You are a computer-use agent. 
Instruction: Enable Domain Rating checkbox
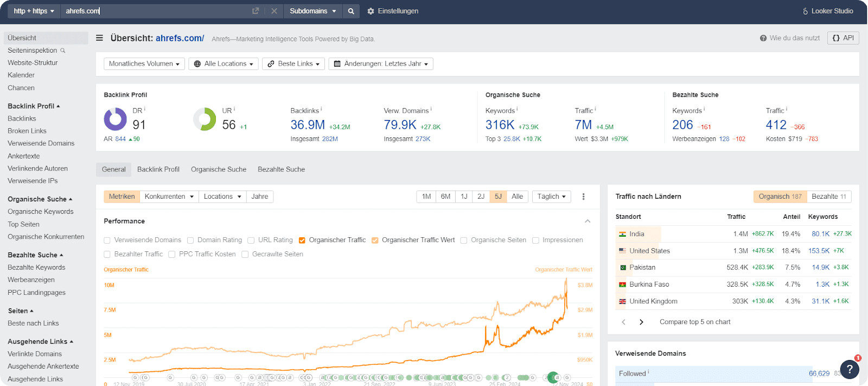[x=190, y=241]
